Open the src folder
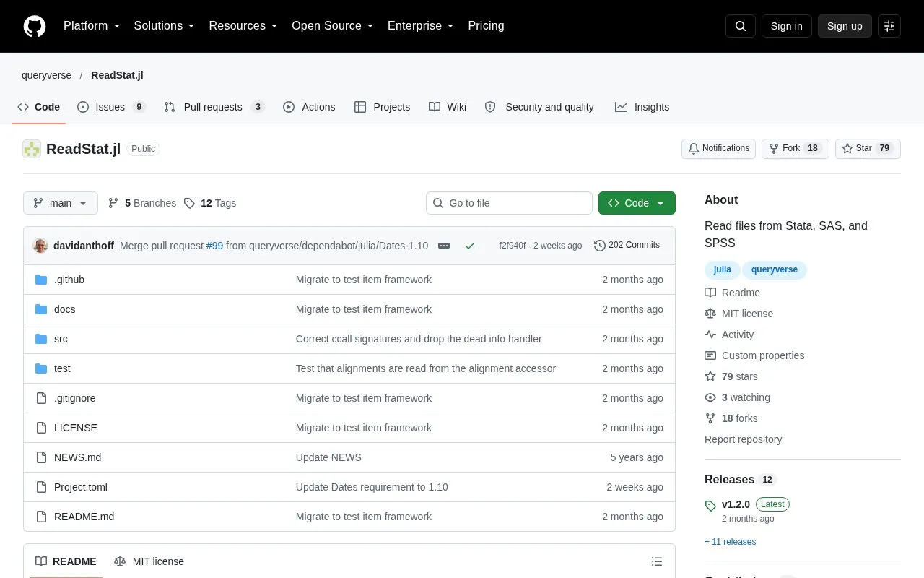 tap(61, 339)
